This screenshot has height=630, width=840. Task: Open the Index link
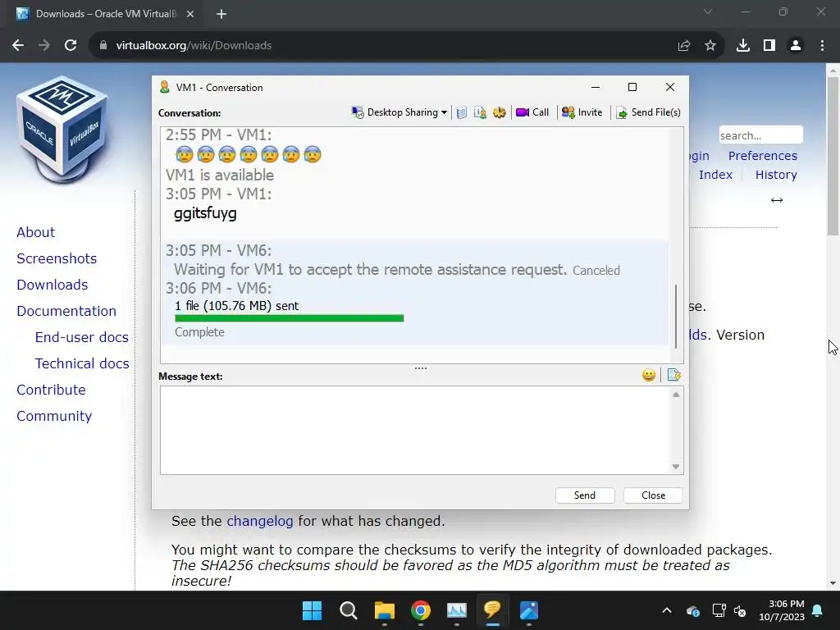point(715,175)
